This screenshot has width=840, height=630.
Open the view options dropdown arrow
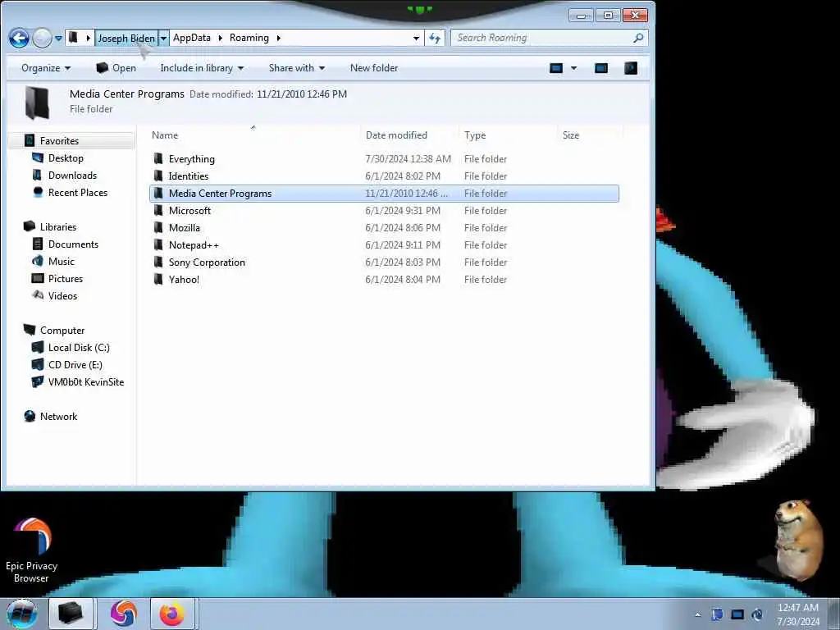click(x=573, y=68)
